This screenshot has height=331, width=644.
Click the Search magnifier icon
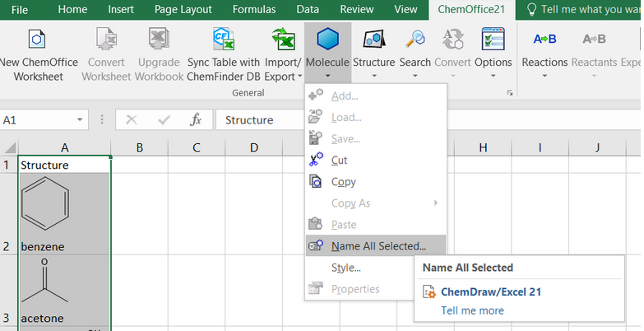[415, 39]
